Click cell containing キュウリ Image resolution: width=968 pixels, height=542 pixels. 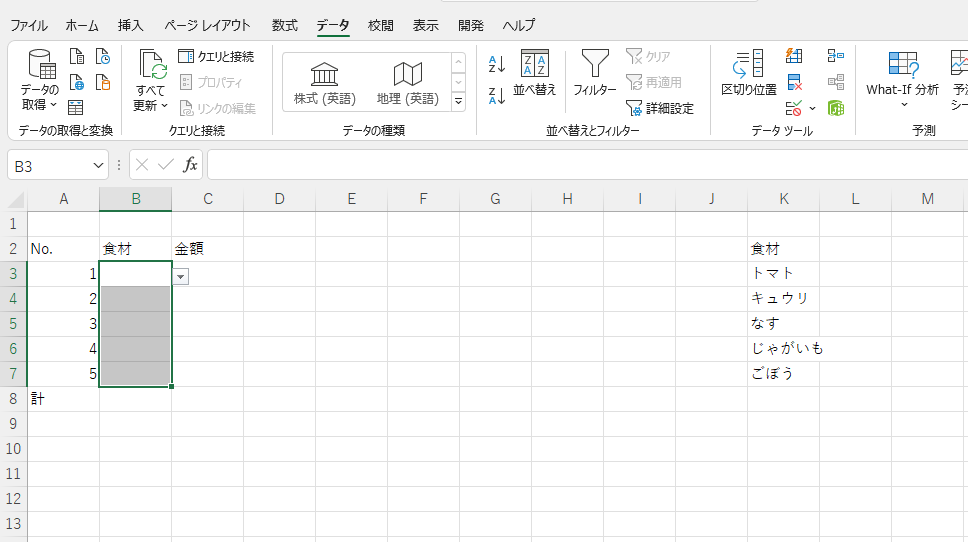click(x=783, y=299)
